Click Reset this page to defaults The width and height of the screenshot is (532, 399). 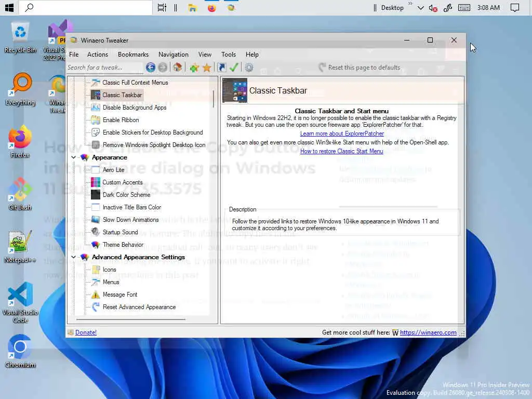pyautogui.click(x=360, y=68)
